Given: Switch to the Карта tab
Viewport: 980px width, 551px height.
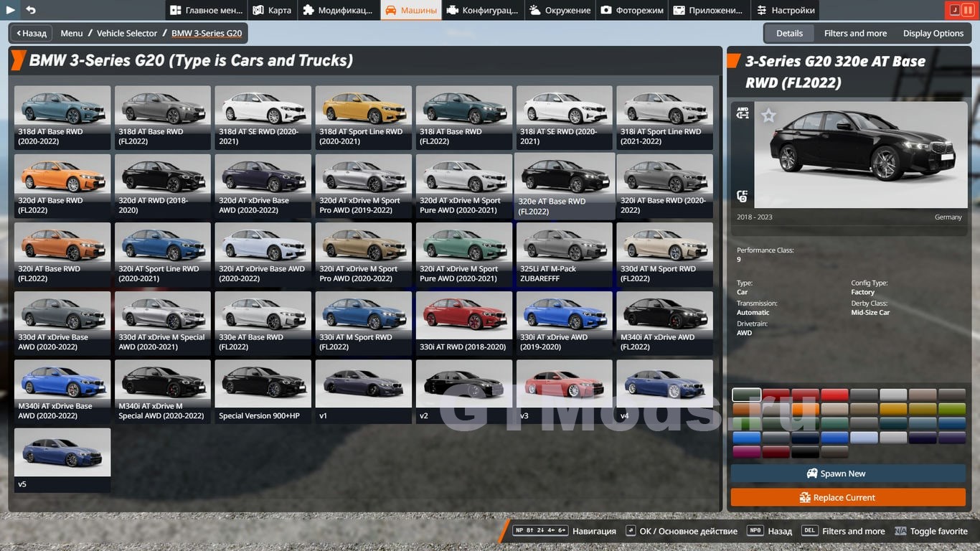Looking at the screenshot, I should 271,10.
